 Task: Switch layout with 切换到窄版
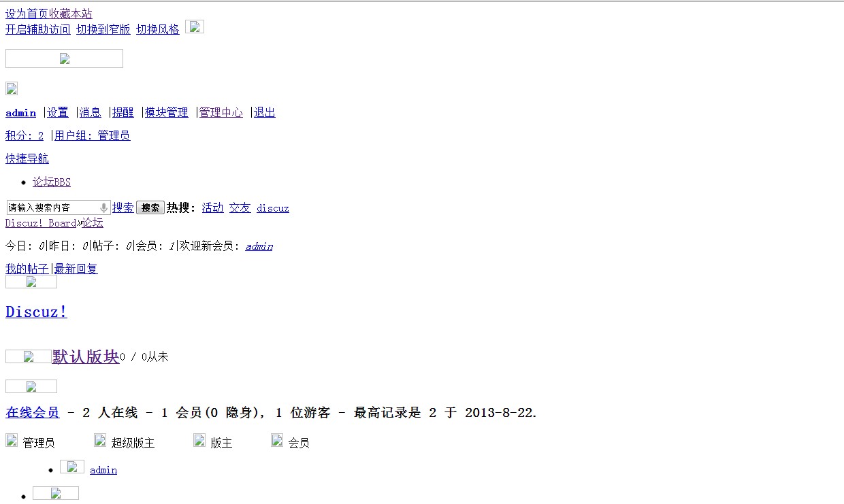[x=103, y=29]
